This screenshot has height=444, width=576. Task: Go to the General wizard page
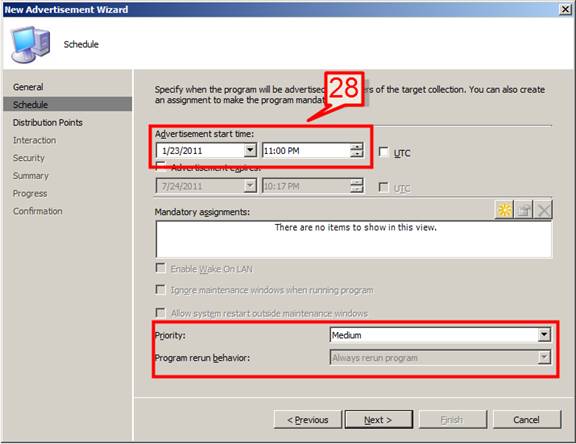[x=28, y=87]
